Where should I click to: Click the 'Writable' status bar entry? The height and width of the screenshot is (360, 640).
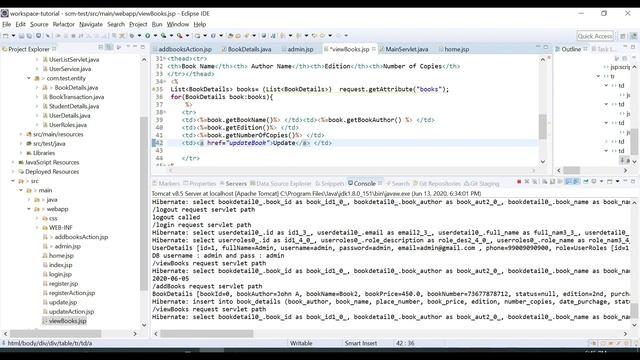coord(301,343)
